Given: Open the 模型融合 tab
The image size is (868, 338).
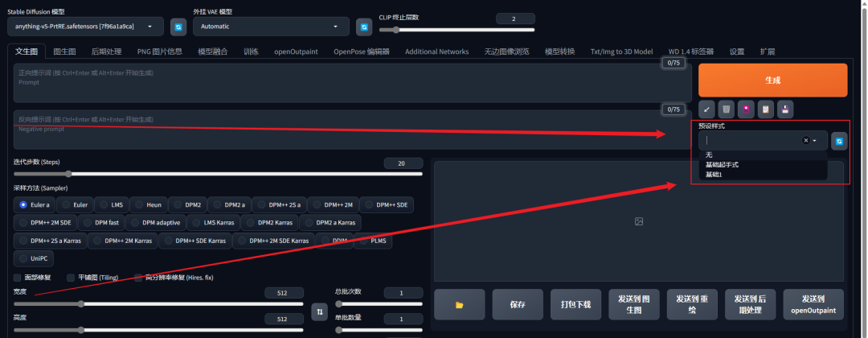Looking at the screenshot, I should (212, 52).
